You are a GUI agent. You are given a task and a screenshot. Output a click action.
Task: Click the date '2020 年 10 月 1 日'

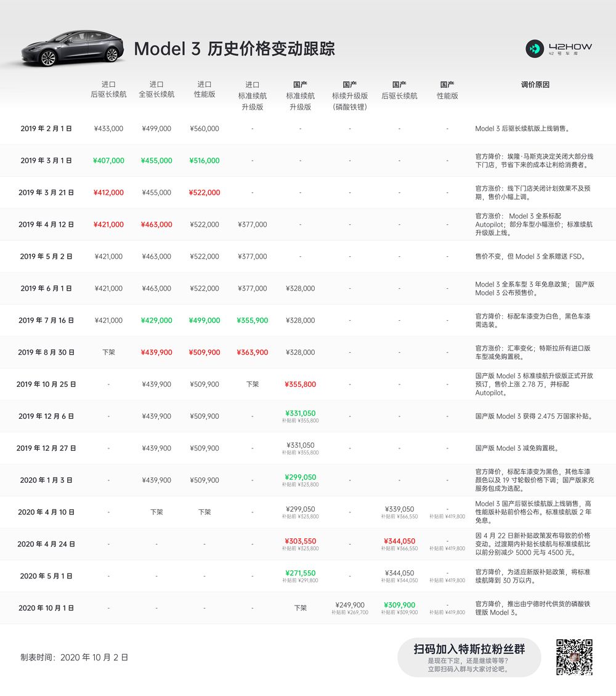(x=46, y=608)
